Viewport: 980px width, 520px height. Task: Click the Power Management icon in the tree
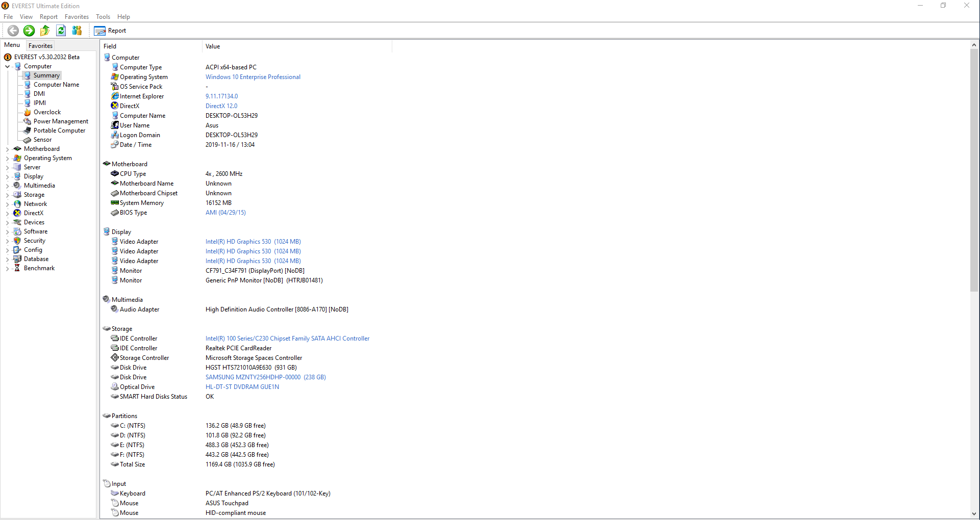[28, 121]
